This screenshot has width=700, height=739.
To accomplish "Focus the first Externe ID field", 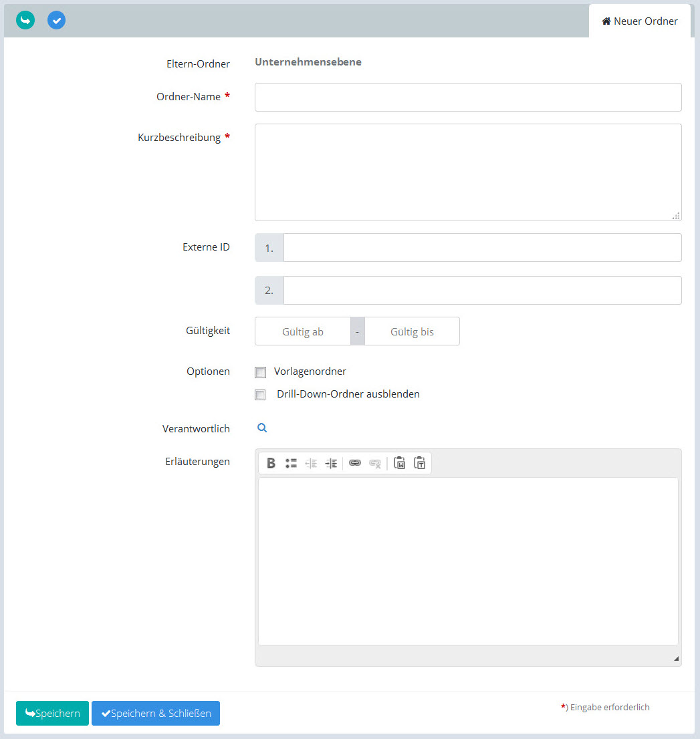I will pyautogui.click(x=482, y=247).
